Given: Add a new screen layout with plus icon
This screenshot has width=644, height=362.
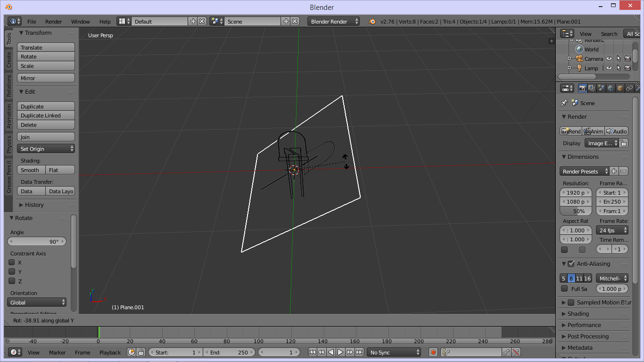Looking at the screenshot, I should pos(193,21).
